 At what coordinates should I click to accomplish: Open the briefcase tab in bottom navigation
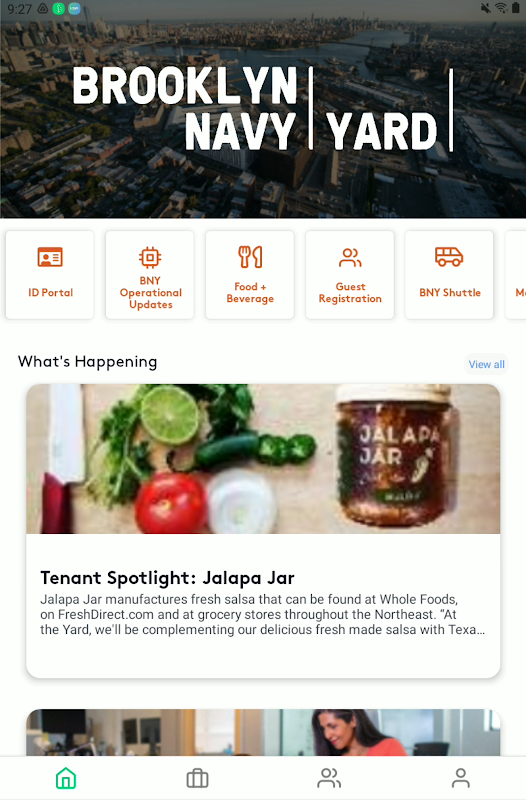pyautogui.click(x=197, y=779)
